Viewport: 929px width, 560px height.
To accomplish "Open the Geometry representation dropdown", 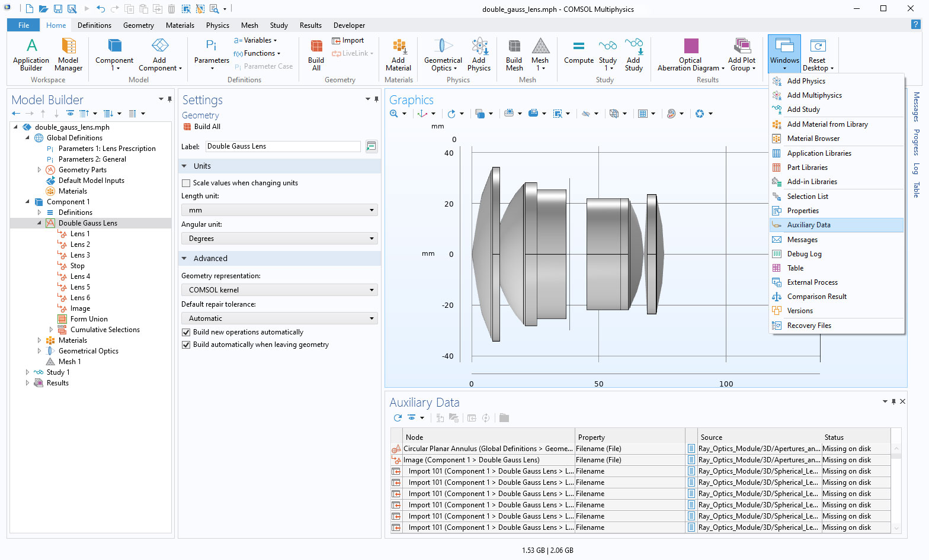I will click(279, 290).
